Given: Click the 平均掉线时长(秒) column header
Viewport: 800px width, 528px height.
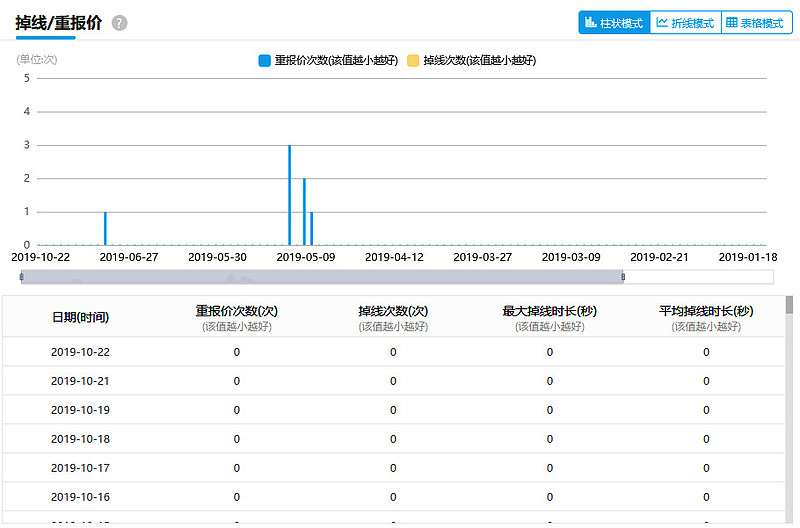Looking at the screenshot, I should (x=706, y=317).
